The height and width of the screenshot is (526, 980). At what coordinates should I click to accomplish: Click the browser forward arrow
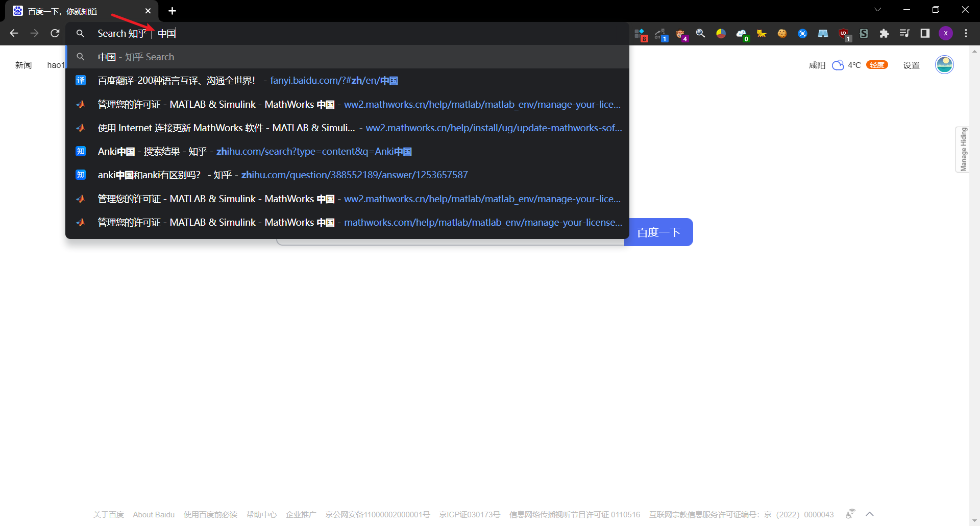tap(34, 33)
